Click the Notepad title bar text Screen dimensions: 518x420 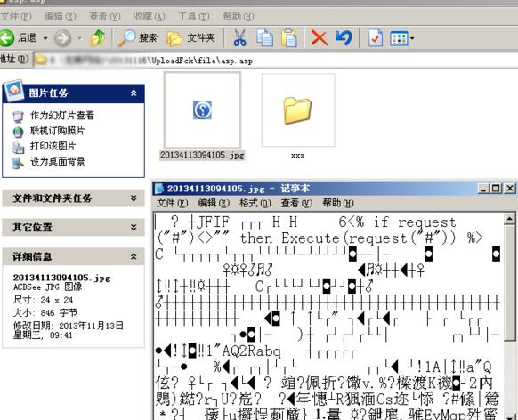point(239,189)
